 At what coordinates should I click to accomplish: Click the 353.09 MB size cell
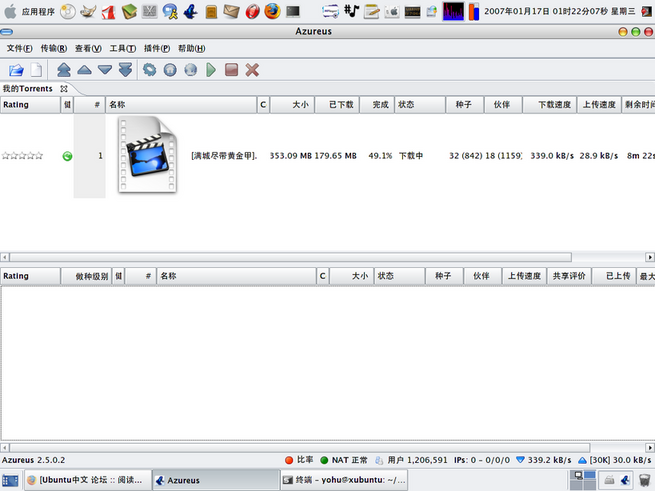coord(291,156)
